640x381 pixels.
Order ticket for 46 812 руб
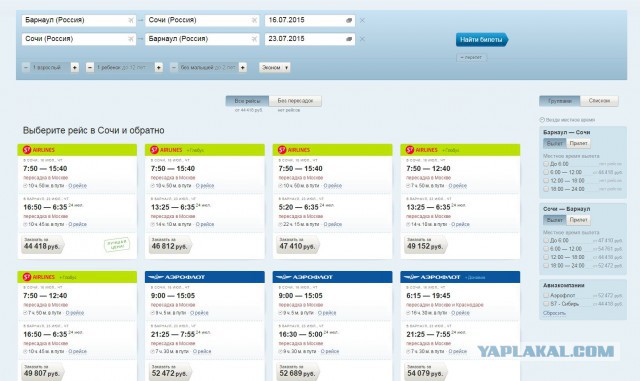170,244
